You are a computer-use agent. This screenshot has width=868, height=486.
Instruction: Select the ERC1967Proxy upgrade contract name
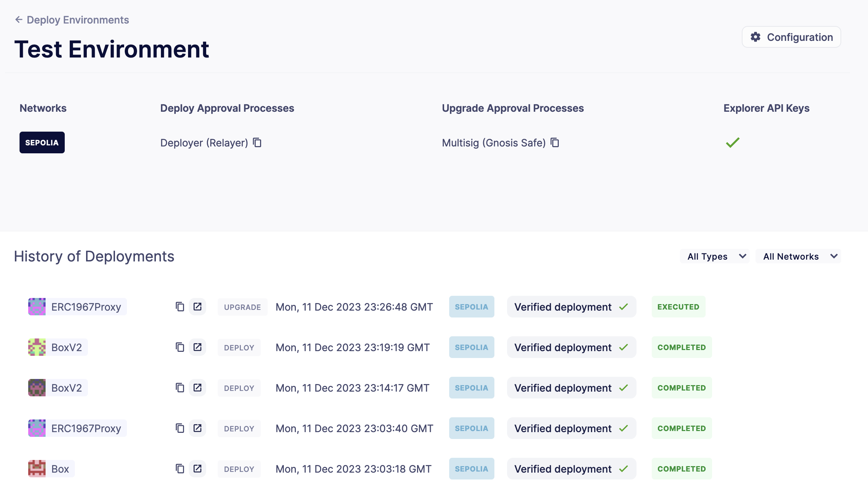click(86, 307)
